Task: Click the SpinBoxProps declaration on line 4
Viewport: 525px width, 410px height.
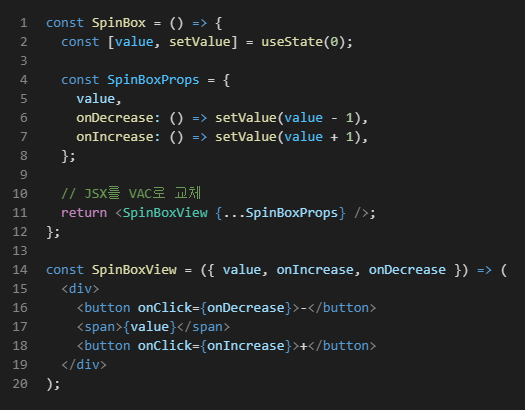Action: click(153, 80)
